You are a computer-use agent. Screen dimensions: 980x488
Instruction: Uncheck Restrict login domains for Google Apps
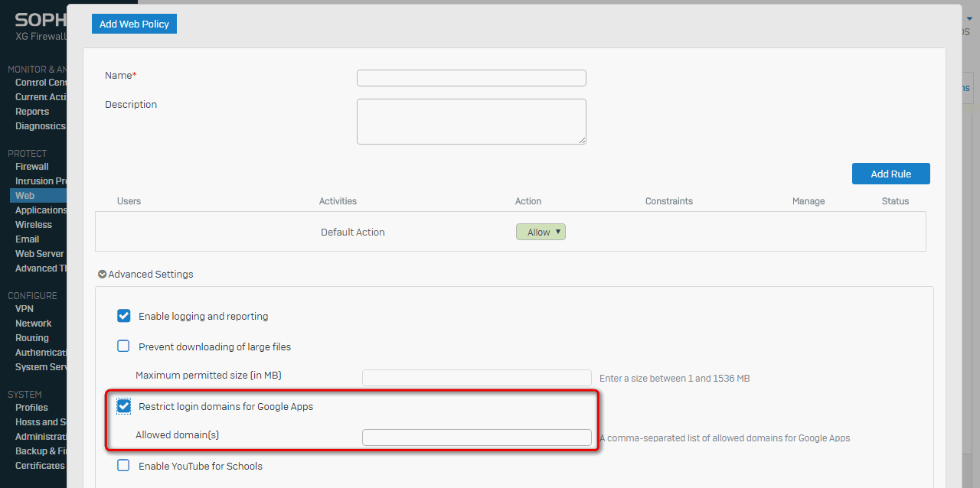(x=123, y=406)
